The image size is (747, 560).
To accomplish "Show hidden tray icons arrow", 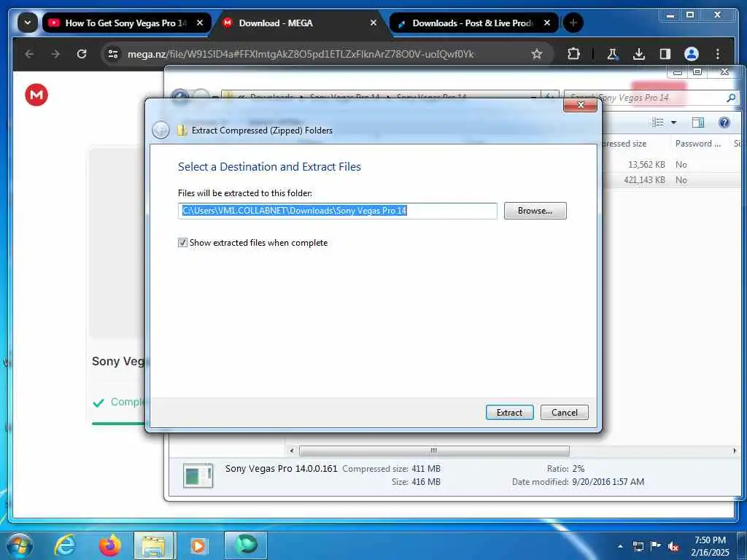I will click(620, 546).
